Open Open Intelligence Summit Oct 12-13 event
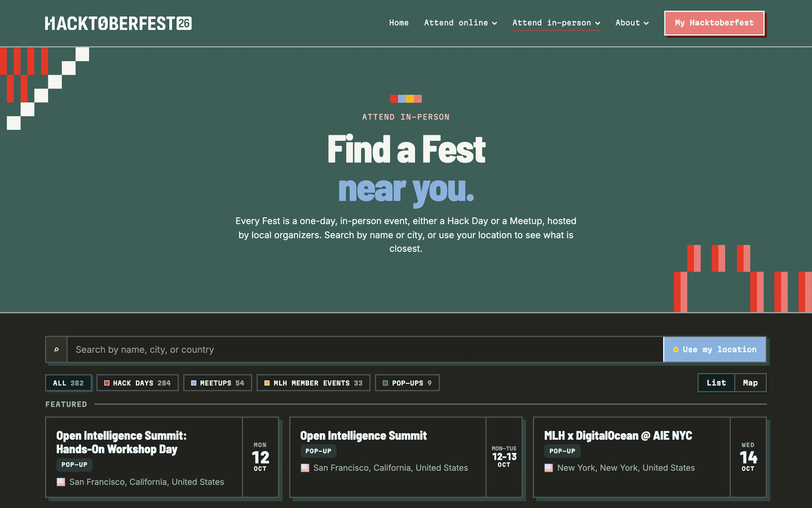Image resolution: width=812 pixels, height=508 pixels. pos(363,436)
